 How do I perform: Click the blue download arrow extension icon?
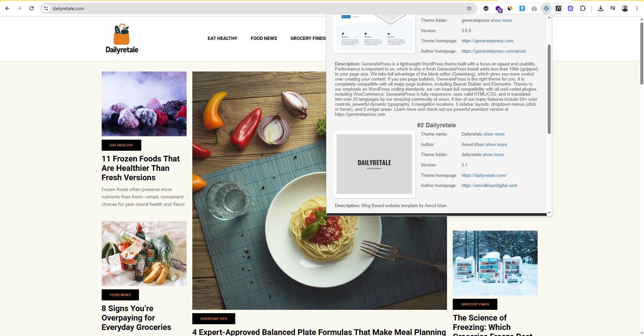pos(522,8)
